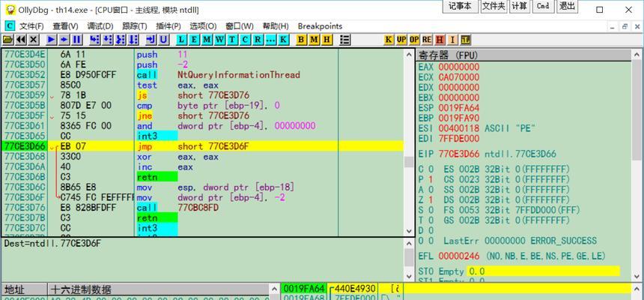Open Executable modules with cyan E button
644x300 pixels.
(195, 40)
